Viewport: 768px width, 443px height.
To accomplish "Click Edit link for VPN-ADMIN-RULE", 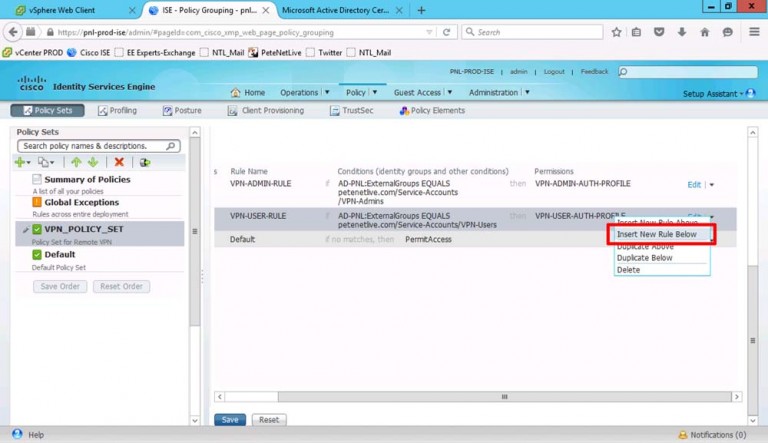I will click(694, 185).
